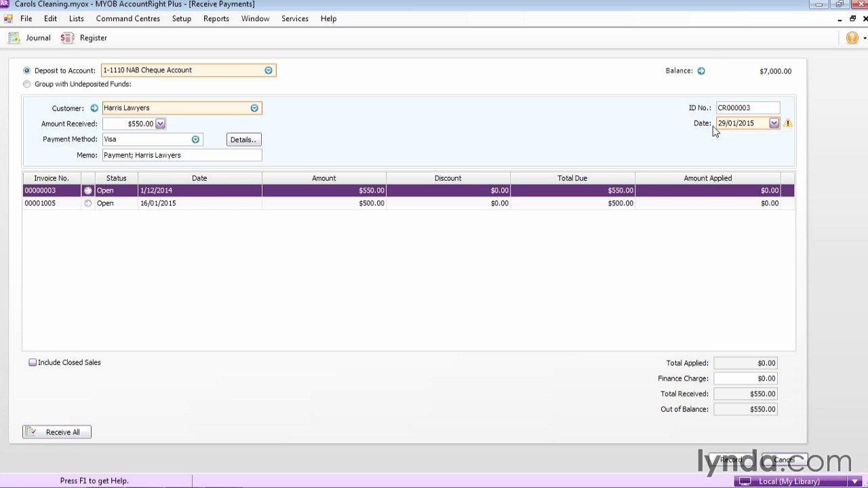Open the Customer dropdown list
The image size is (868, 488).
tap(254, 108)
